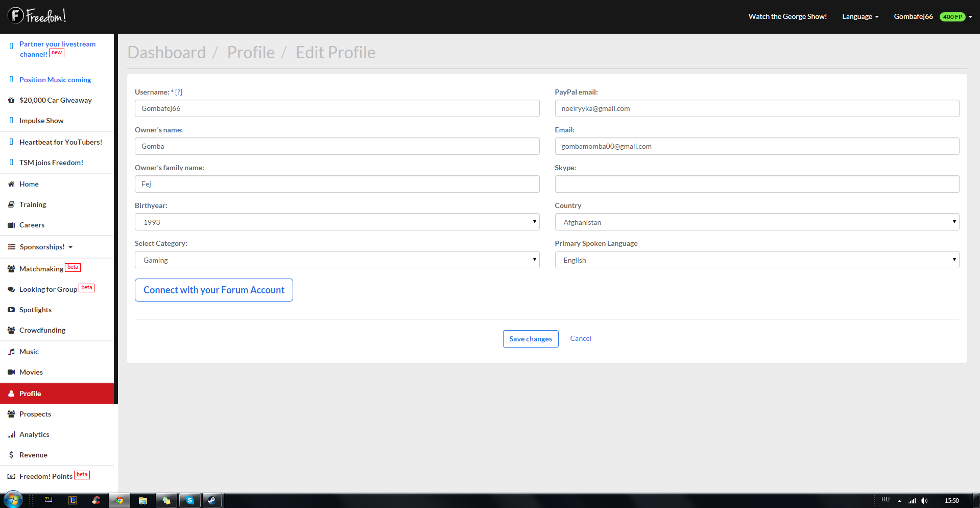Click the Cancel link
The width and height of the screenshot is (980, 508).
tap(581, 338)
